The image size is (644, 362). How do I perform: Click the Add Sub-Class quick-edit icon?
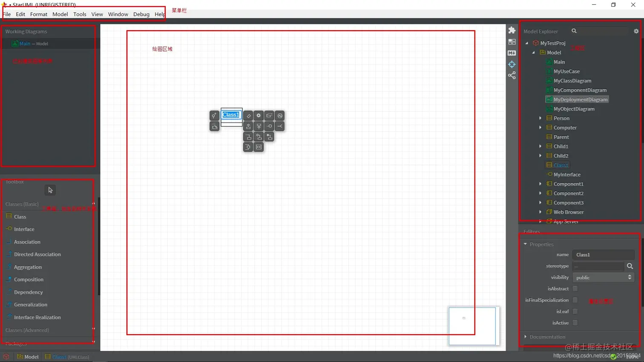pos(248,126)
